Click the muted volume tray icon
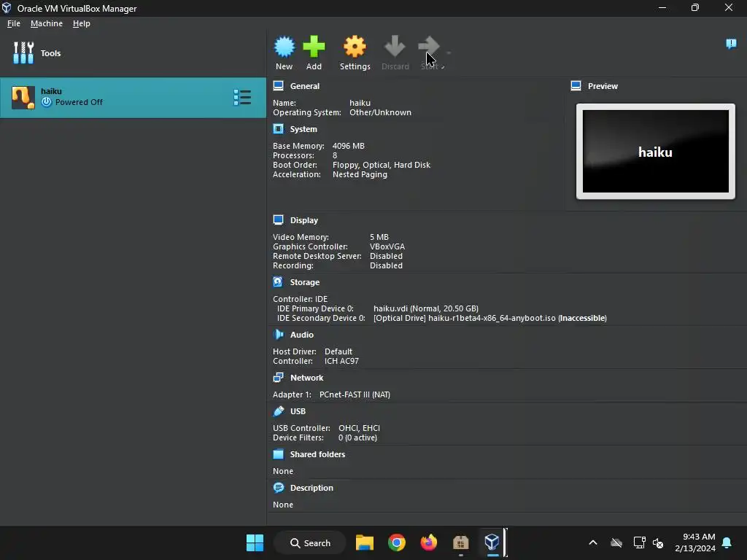The width and height of the screenshot is (747, 560). point(658,542)
